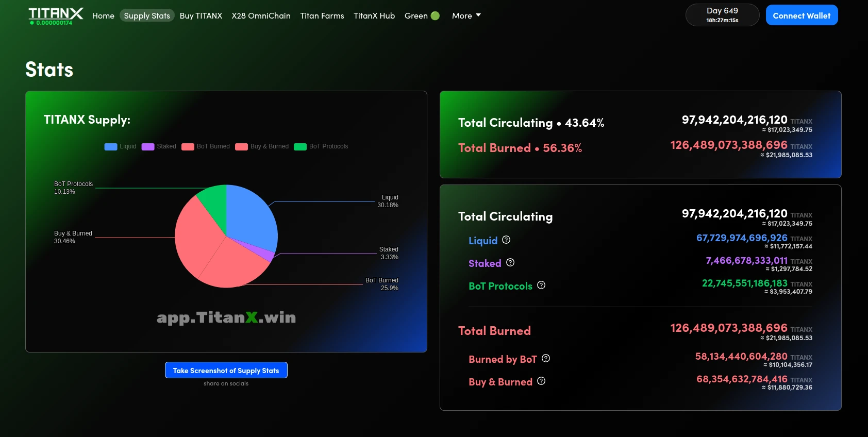Expand the More dropdown menu
868x437 pixels.
tap(466, 16)
